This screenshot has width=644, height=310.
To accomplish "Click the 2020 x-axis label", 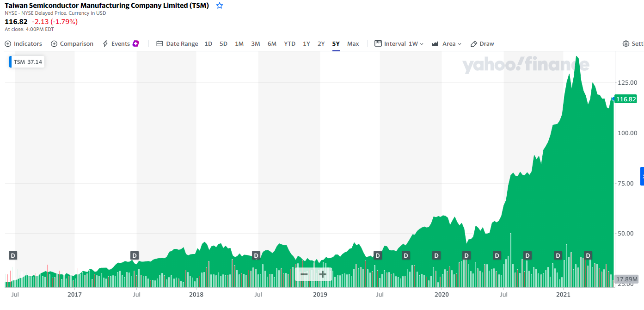I will pyautogui.click(x=442, y=294).
